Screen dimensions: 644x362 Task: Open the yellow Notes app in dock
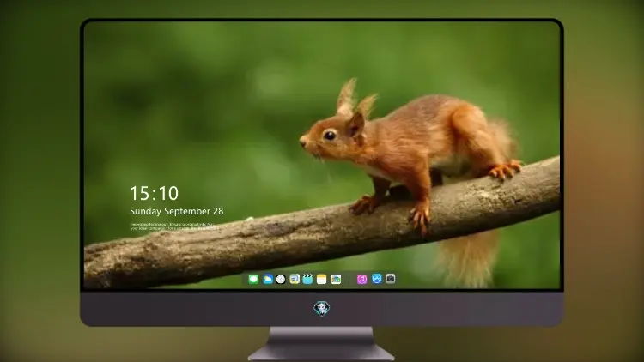(x=322, y=279)
